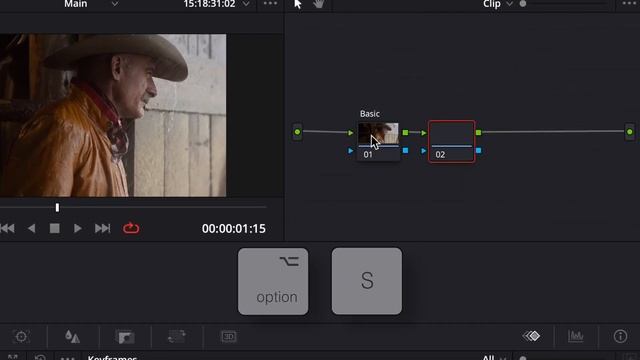Expand the 15:18:31:02 timecode dropdown chevron
640x360 pixels.
246,4
